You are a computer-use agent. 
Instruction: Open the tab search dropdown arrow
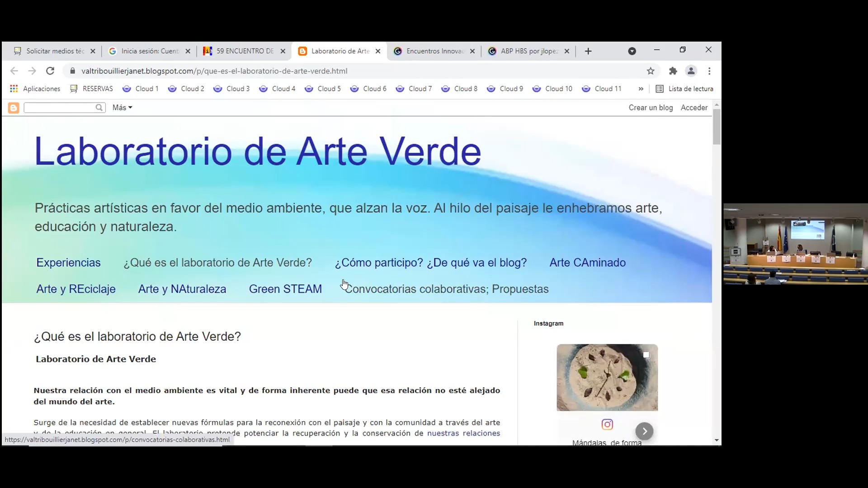click(x=632, y=51)
